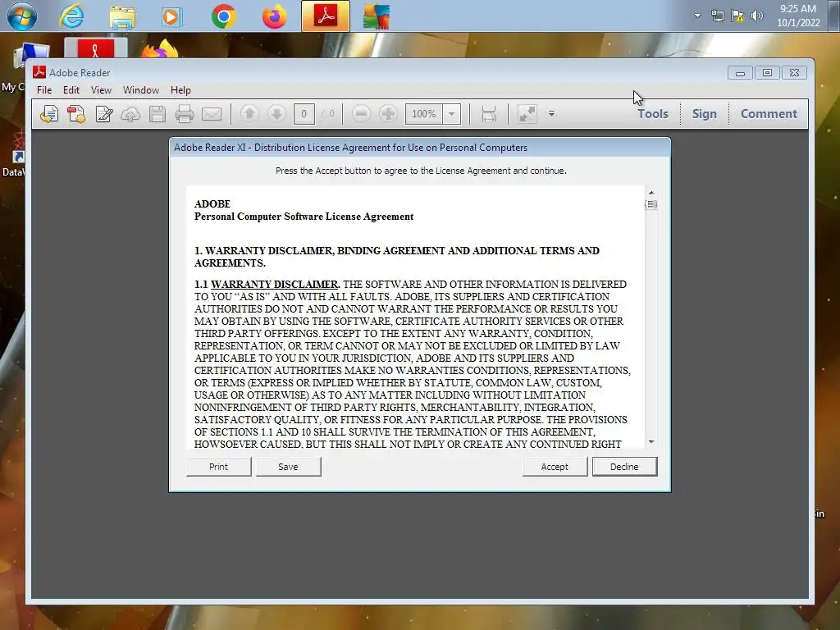Viewport: 840px width, 630px height.
Task: Click the Windows Start button
Action: tap(22, 16)
